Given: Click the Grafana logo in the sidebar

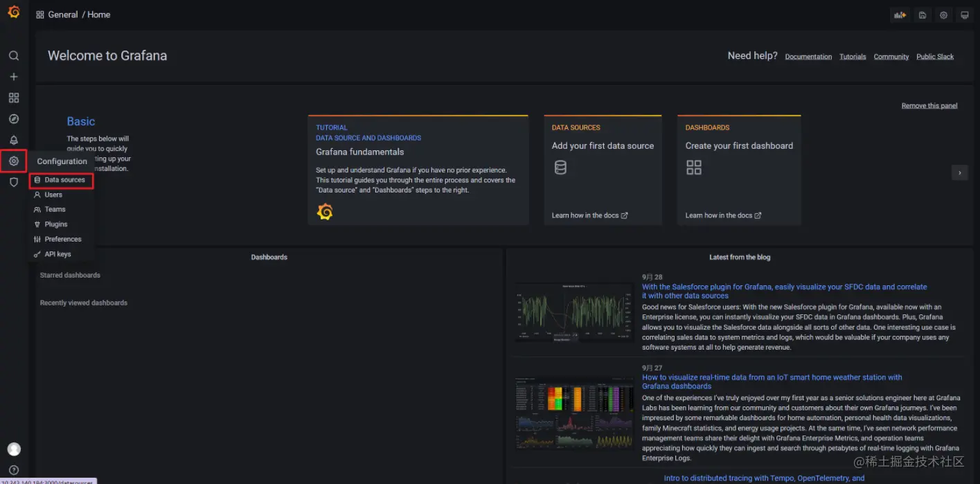Looking at the screenshot, I should pyautogui.click(x=14, y=11).
